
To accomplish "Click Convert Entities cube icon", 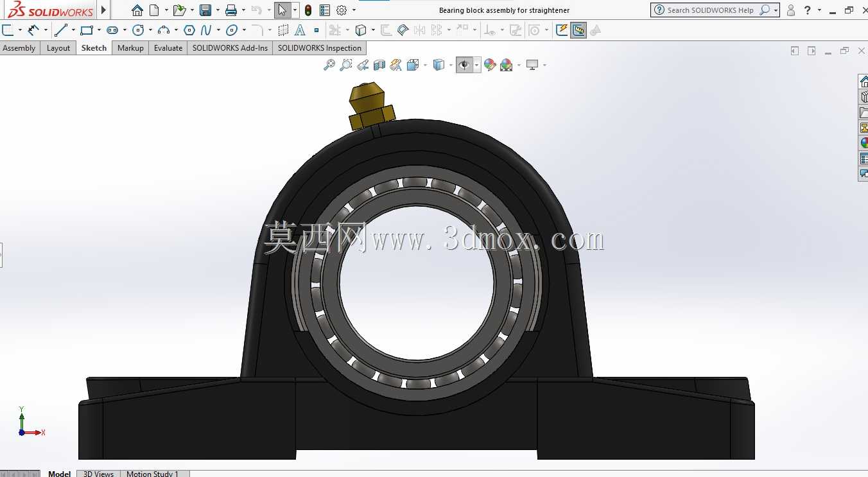I will point(361,30).
